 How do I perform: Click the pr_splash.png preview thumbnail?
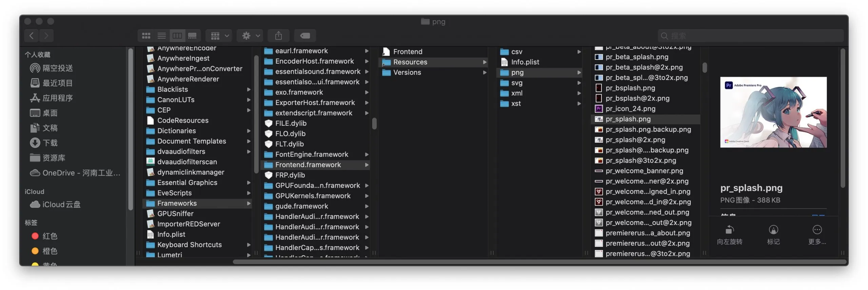(773, 112)
